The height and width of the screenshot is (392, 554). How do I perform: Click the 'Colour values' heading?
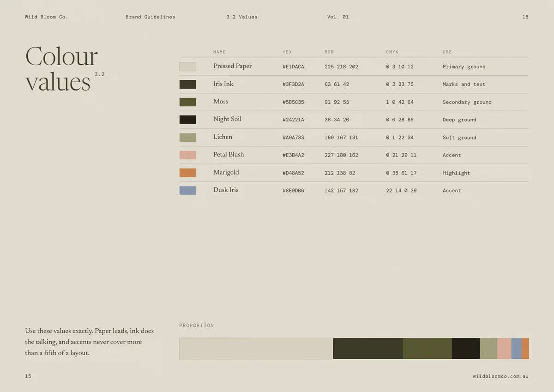(x=61, y=69)
